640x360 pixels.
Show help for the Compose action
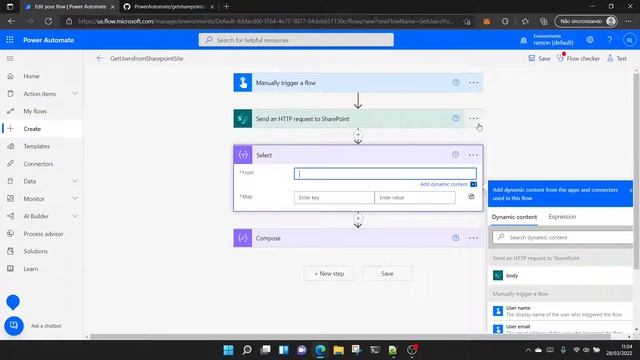tap(456, 238)
